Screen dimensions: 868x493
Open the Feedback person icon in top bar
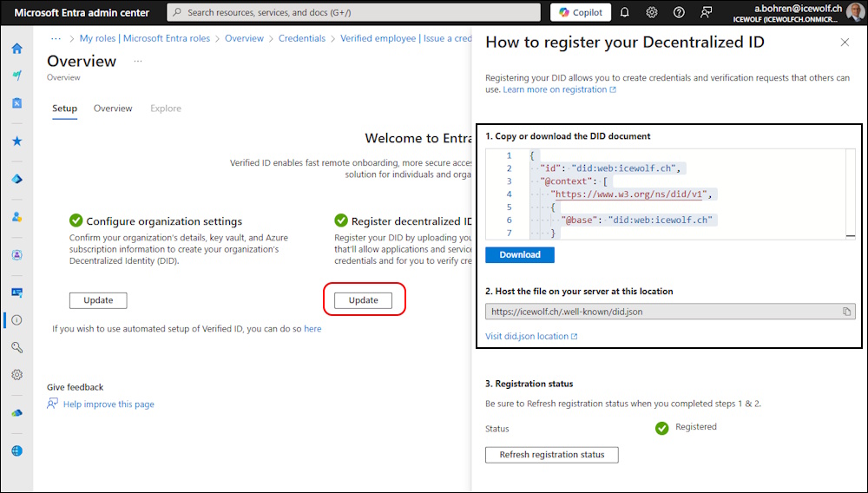(706, 12)
